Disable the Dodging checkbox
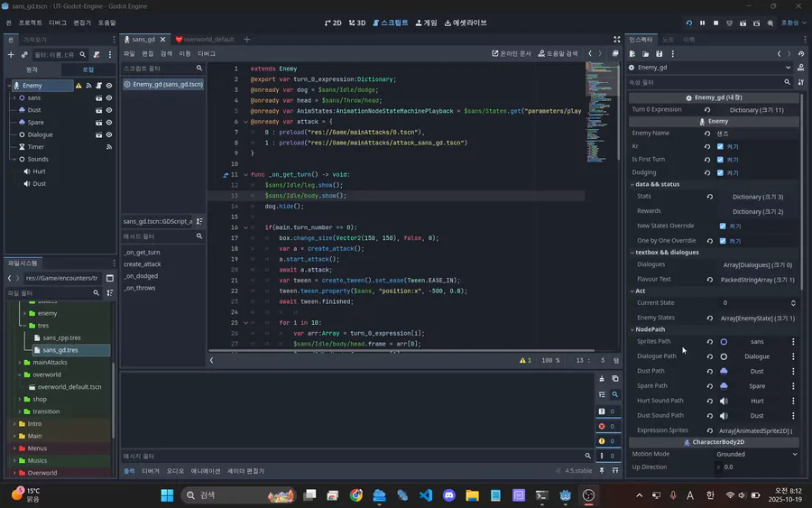 coord(720,173)
